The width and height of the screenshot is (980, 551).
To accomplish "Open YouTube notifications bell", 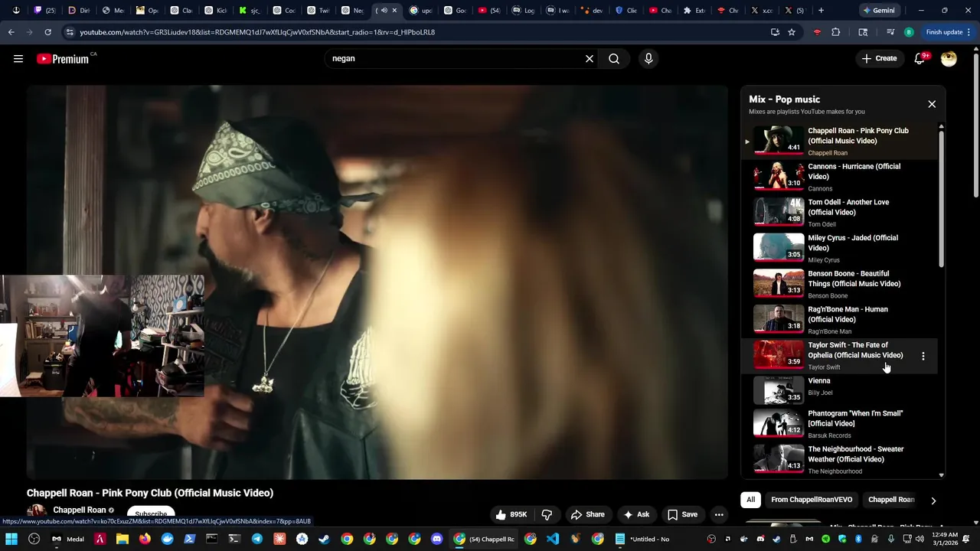I will [920, 59].
